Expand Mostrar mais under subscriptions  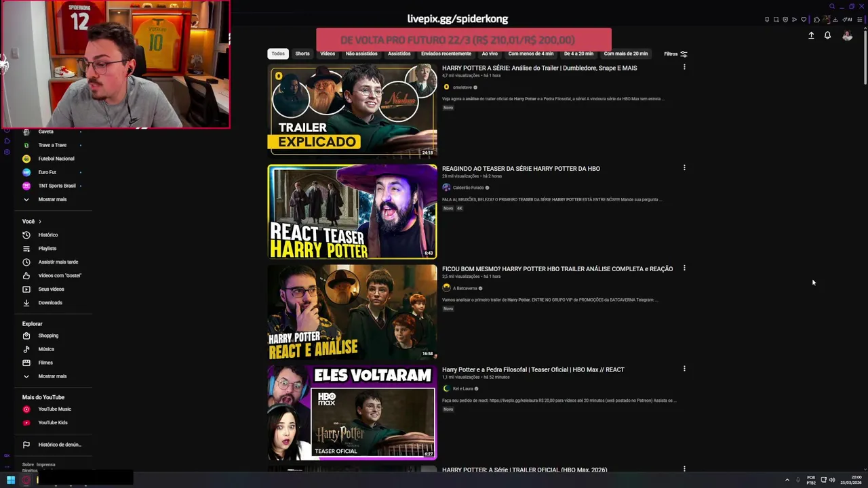[52, 199]
